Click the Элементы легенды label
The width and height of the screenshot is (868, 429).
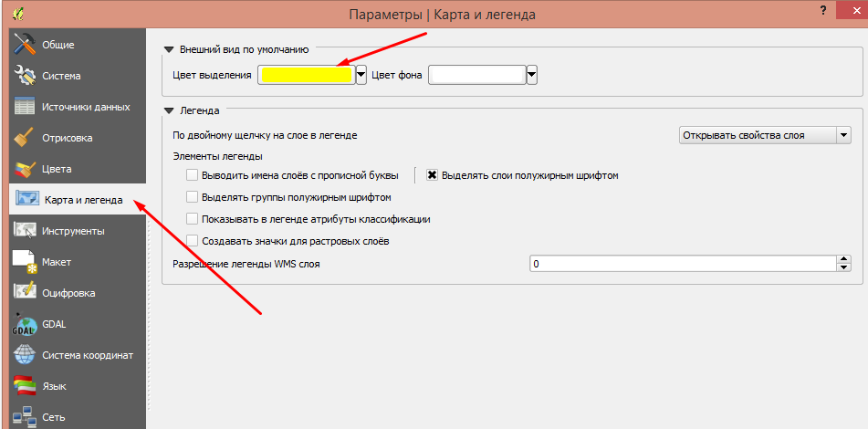coord(217,156)
